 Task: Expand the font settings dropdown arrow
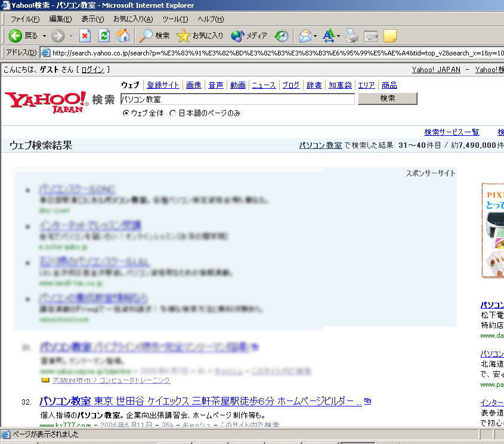pyautogui.click(x=338, y=36)
